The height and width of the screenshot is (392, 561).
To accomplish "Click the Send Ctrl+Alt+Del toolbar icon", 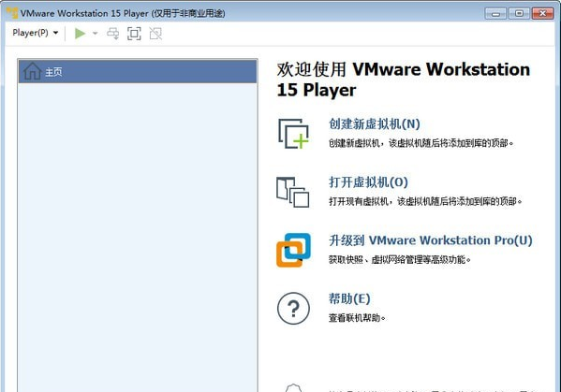I will [x=113, y=34].
